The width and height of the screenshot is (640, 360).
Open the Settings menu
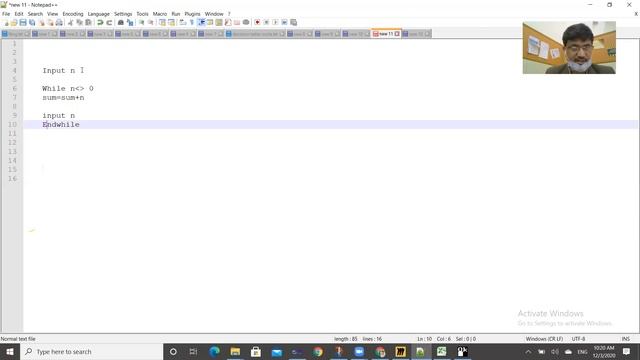pyautogui.click(x=123, y=14)
